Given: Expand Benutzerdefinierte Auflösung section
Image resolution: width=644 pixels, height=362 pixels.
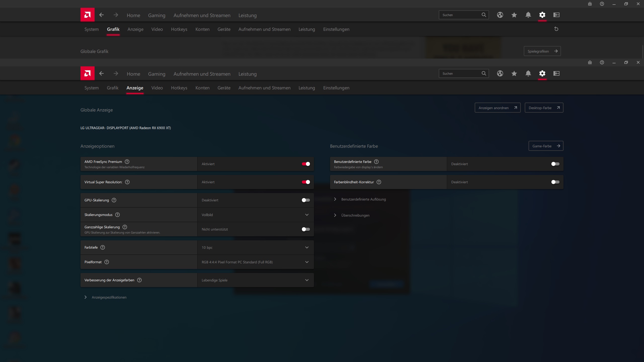Looking at the screenshot, I should pos(363,199).
